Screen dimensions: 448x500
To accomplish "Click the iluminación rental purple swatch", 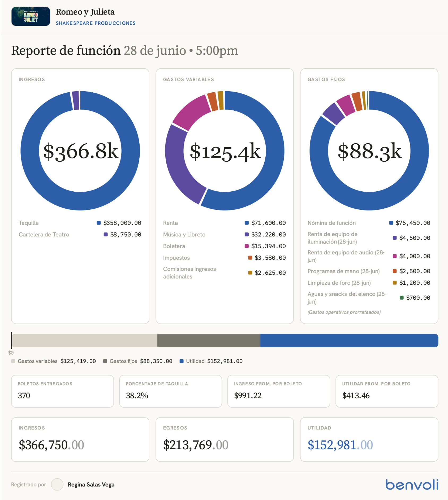I will click(x=395, y=238).
